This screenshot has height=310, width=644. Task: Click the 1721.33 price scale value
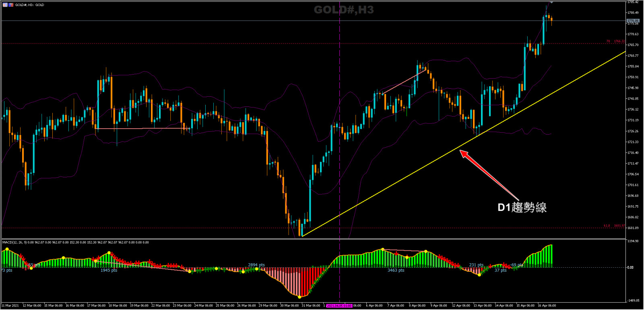pos(633,142)
